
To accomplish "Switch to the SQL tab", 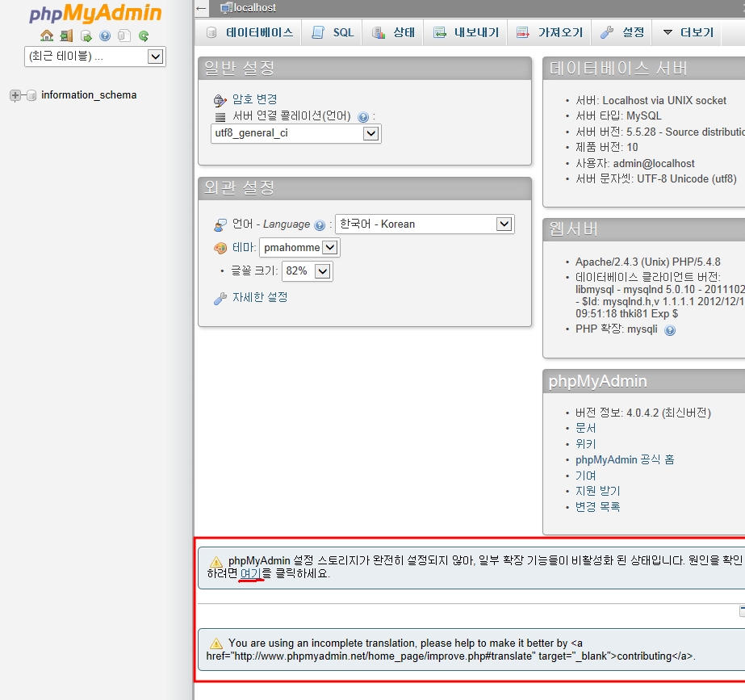I will click(333, 32).
